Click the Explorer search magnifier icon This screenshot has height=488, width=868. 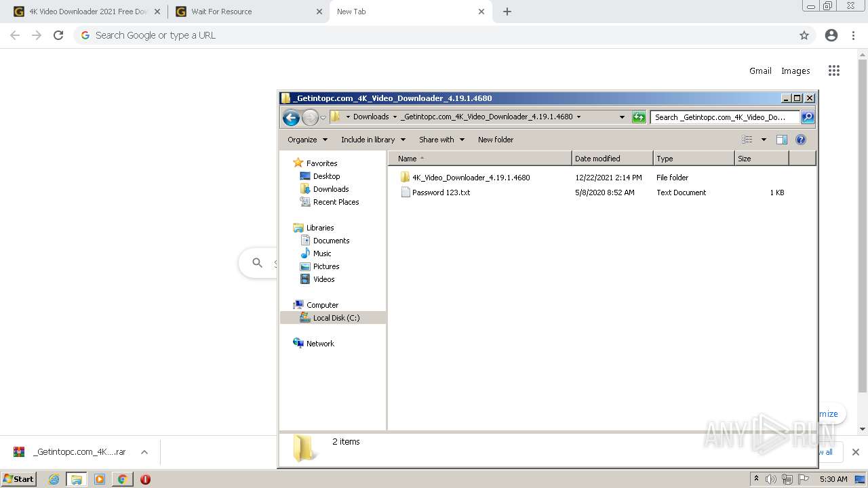(x=807, y=117)
